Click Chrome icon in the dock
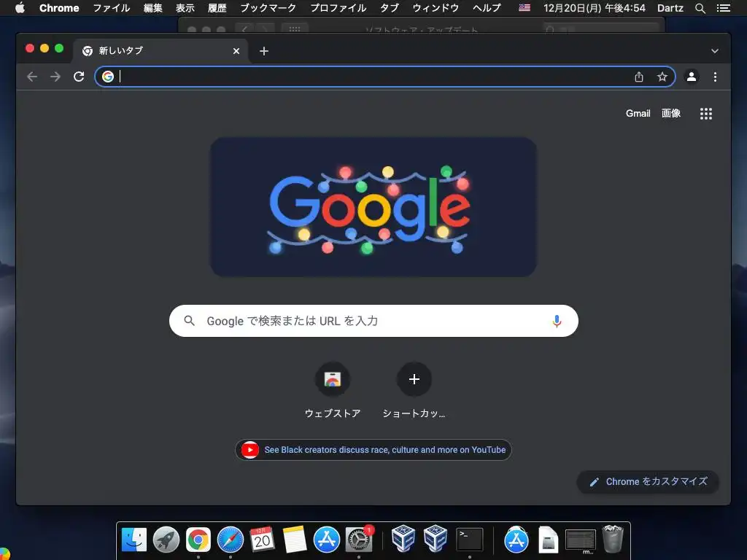747x560 pixels. [x=198, y=540]
